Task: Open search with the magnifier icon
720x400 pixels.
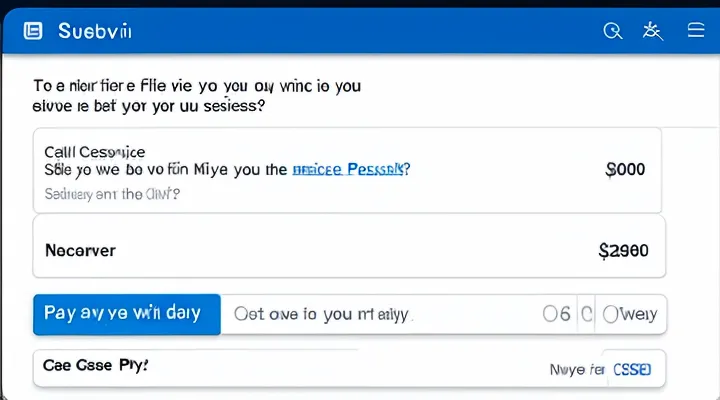Action: click(x=613, y=31)
